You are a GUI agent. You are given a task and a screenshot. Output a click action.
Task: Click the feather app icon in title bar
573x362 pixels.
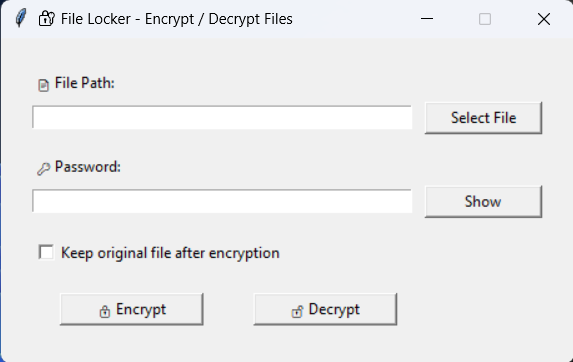tap(21, 18)
